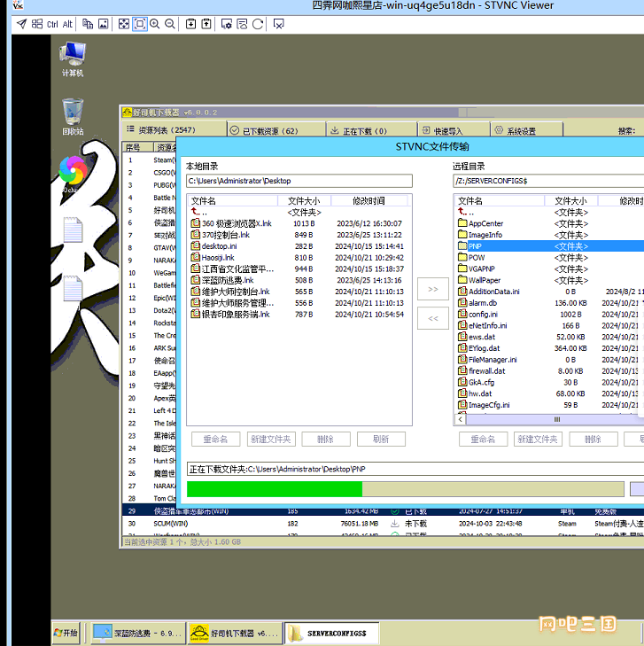
Task: Click local list 修改时间 column header
Action: coord(369,200)
